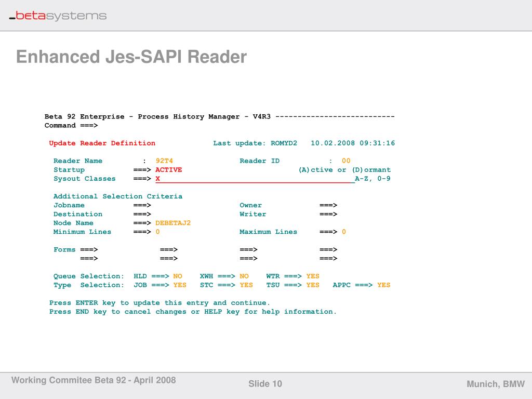Screen dimensions: 532x399
Task: Click the 'Maximum Lines' label
Action: pyautogui.click(x=269, y=232)
